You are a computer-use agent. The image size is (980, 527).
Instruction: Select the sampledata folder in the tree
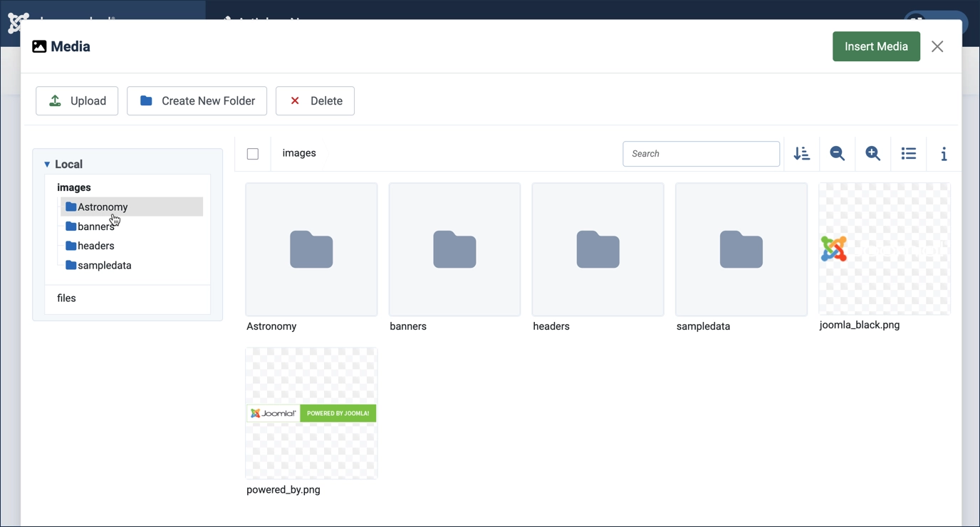pyautogui.click(x=103, y=265)
